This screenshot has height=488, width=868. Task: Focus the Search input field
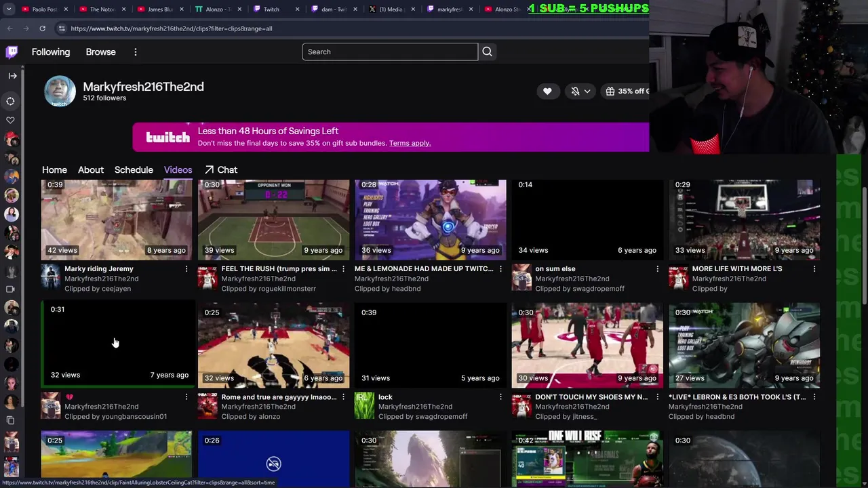(x=390, y=52)
